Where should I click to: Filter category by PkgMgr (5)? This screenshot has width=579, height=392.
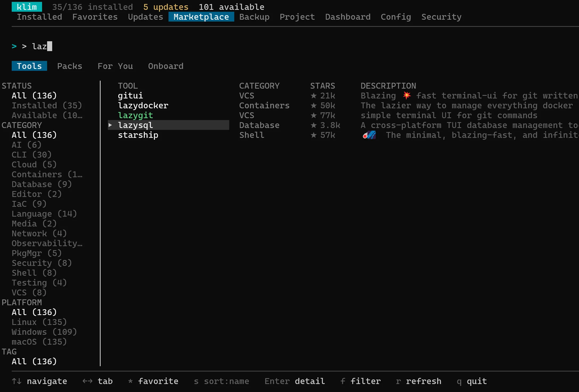[37, 253]
